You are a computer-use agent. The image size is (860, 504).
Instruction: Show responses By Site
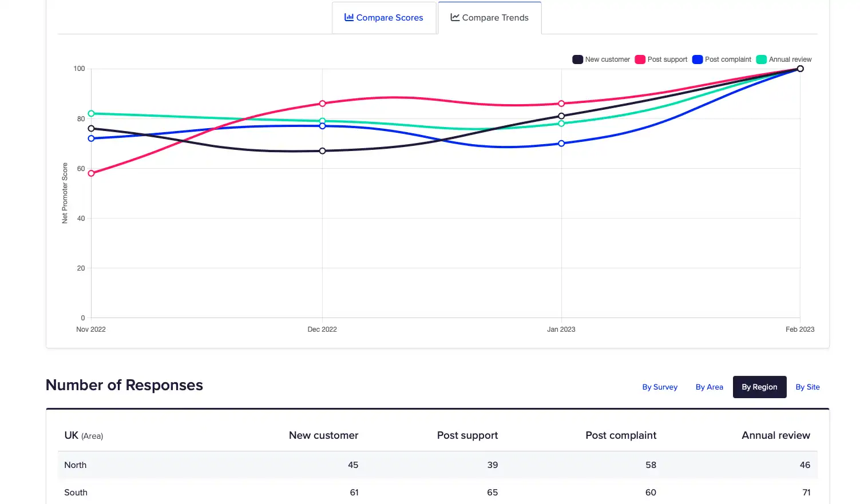(x=807, y=387)
